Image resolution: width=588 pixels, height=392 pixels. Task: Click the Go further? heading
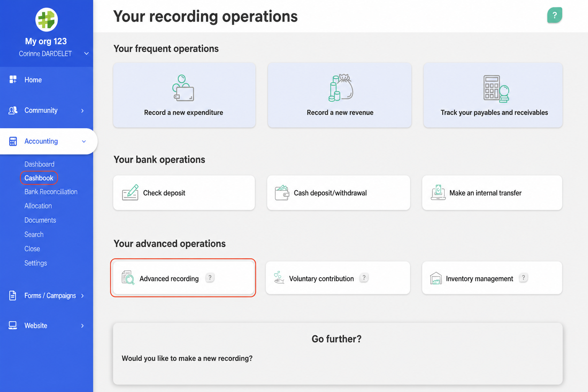[x=336, y=339]
